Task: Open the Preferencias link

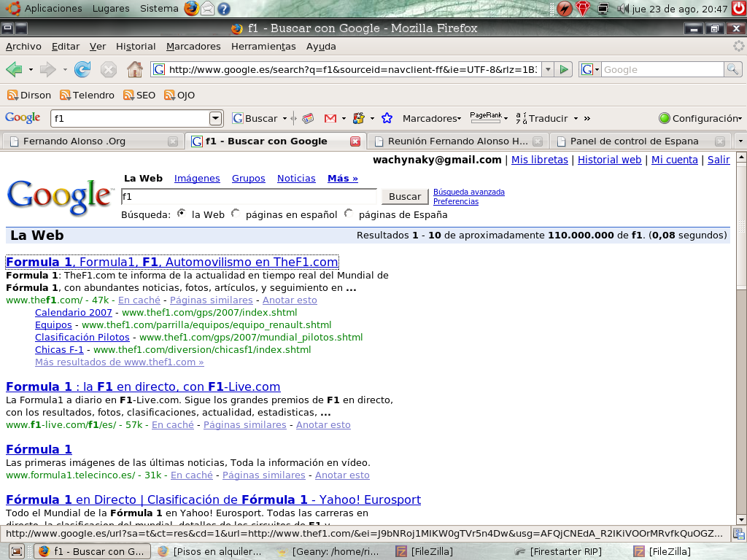Action: click(456, 201)
